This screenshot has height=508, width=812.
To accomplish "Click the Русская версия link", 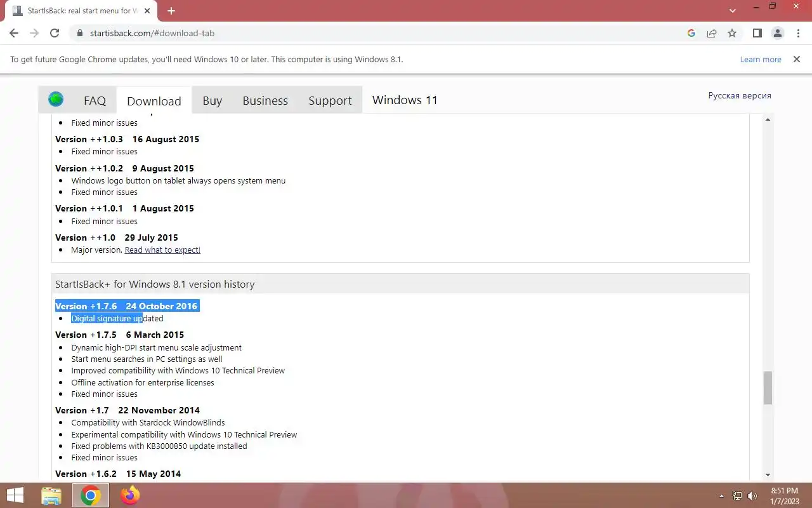I will click(740, 95).
